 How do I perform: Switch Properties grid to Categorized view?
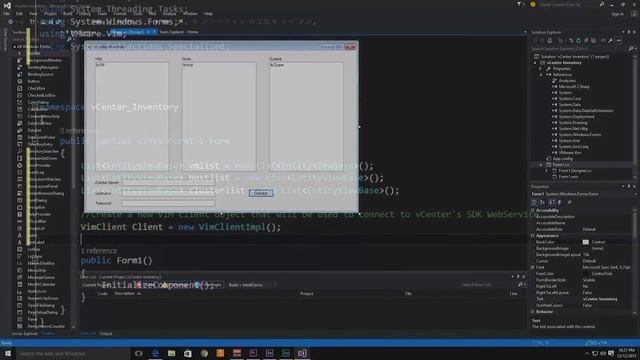tap(534, 202)
